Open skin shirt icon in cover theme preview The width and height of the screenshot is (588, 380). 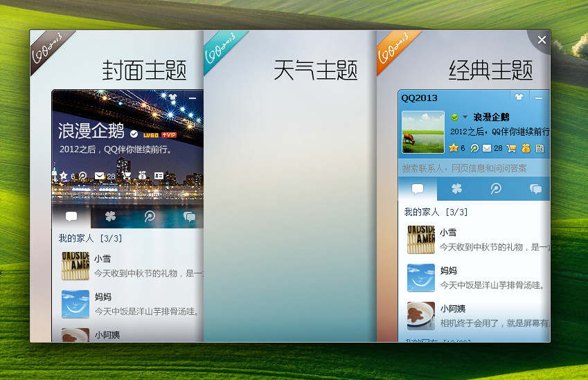172,98
